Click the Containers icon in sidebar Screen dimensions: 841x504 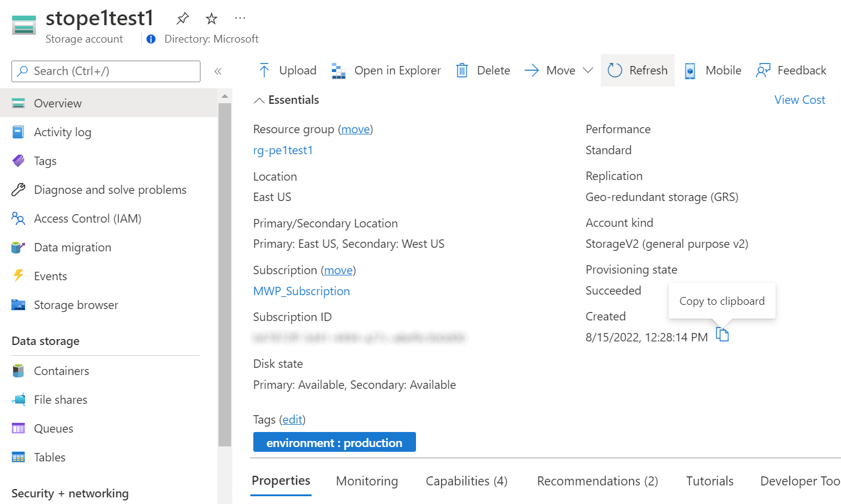click(x=18, y=371)
